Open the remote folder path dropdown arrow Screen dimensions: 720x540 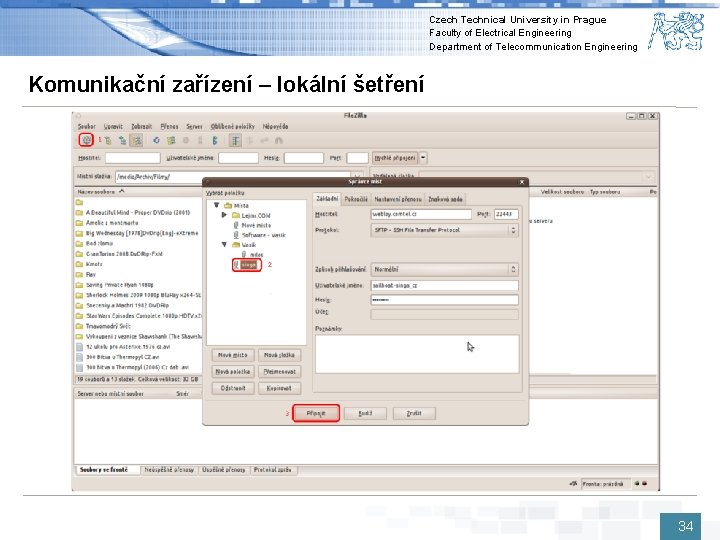(x=648, y=176)
